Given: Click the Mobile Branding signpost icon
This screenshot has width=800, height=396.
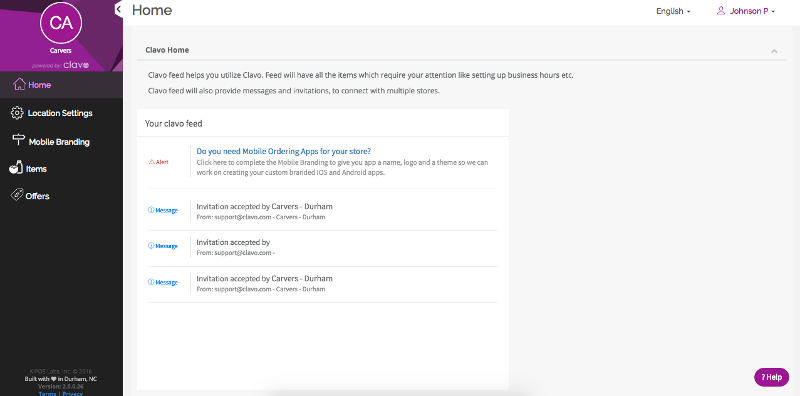Looking at the screenshot, I should pyautogui.click(x=18, y=140).
